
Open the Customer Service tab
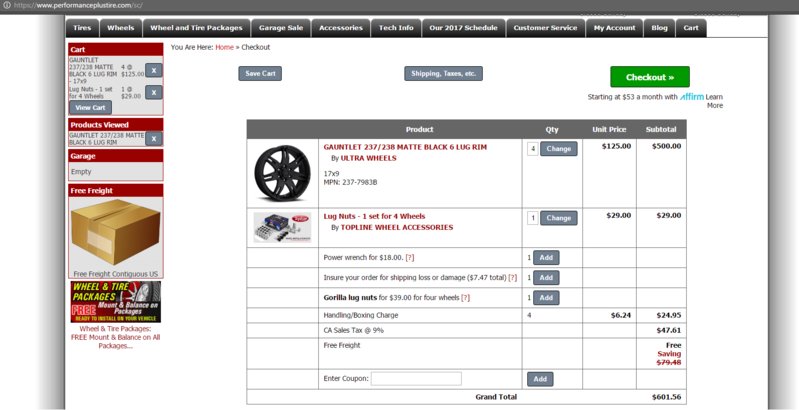[545, 28]
